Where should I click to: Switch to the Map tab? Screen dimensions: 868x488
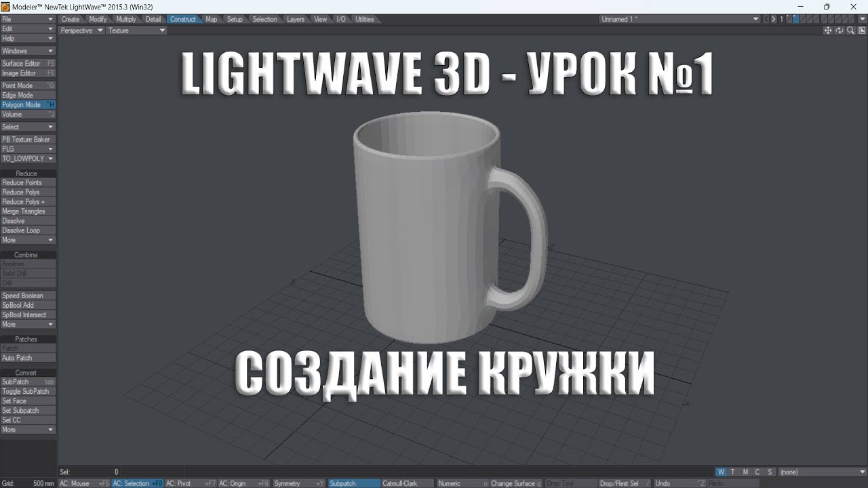pyautogui.click(x=212, y=19)
